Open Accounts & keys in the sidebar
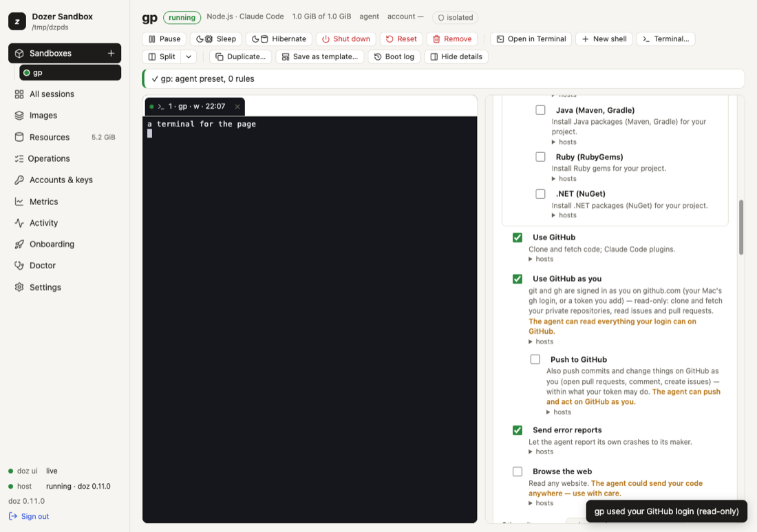 [x=61, y=180]
